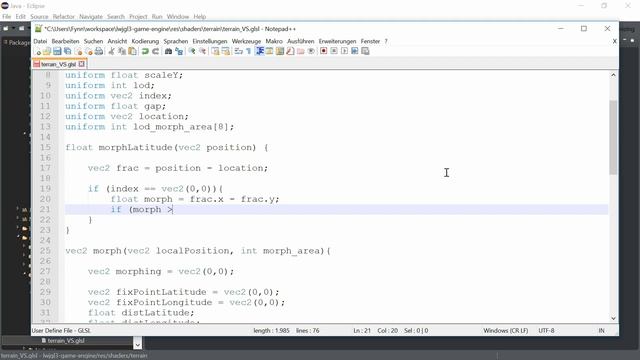Click the Open file toolbar icon
The height and width of the screenshot is (360, 640).
point(47,51)
